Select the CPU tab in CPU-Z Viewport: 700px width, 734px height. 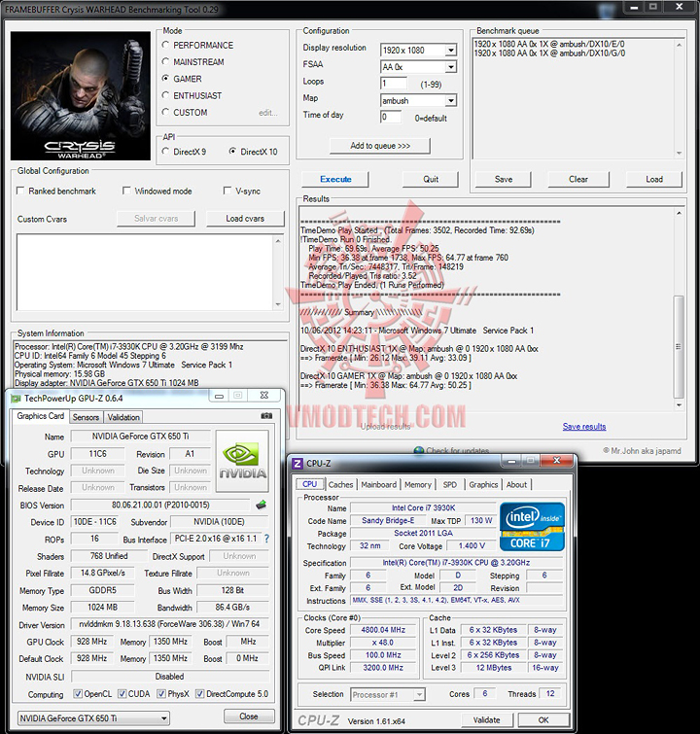coord(309,484)
